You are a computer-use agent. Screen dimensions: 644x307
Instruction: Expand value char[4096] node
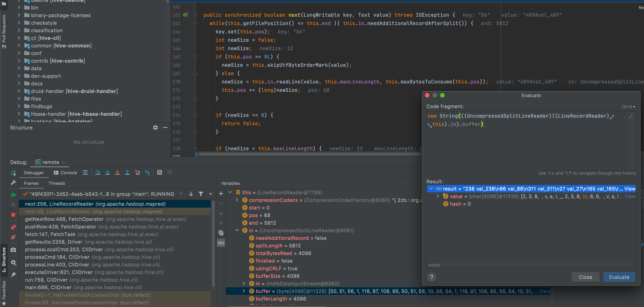438,196
